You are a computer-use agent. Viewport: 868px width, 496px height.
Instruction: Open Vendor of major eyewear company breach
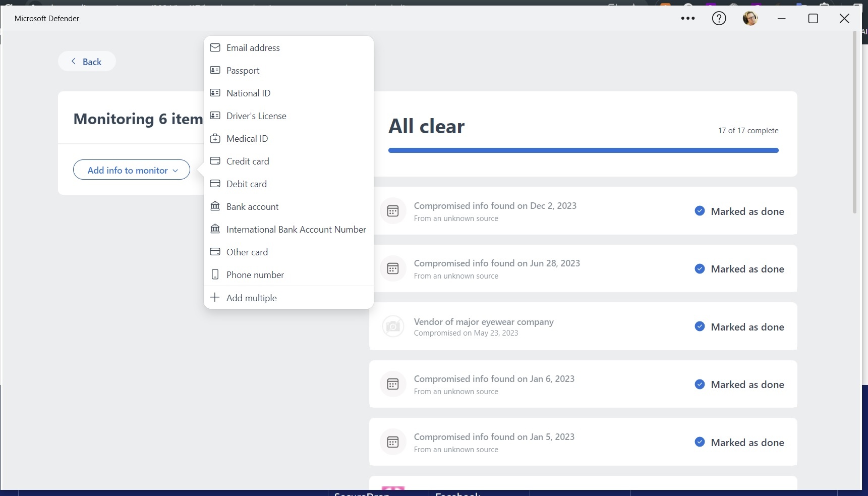click(583, 326)
